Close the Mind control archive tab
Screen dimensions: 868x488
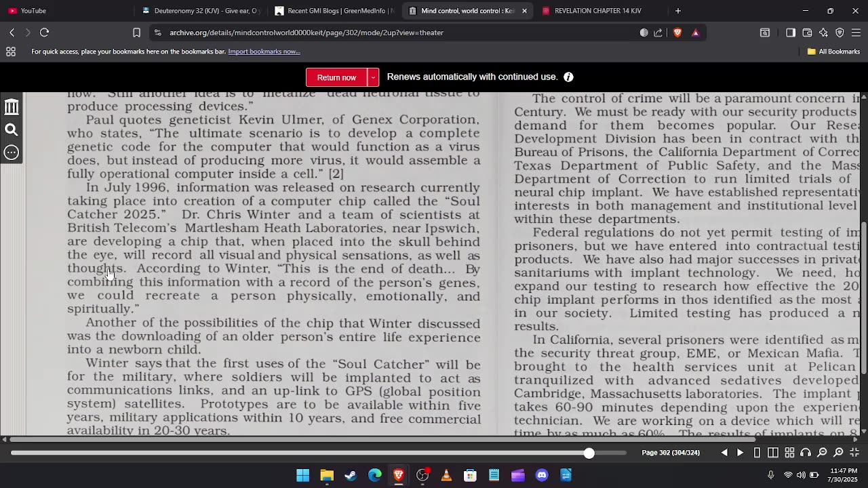coord(524,11)
